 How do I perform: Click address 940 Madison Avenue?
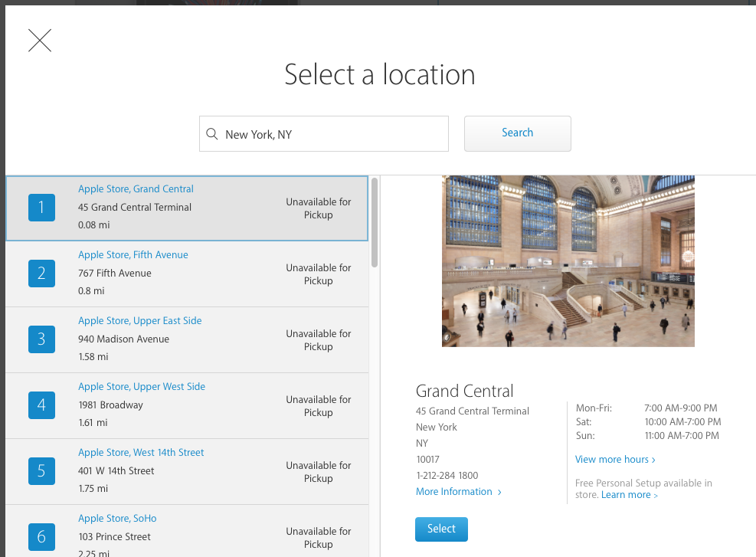123,339
